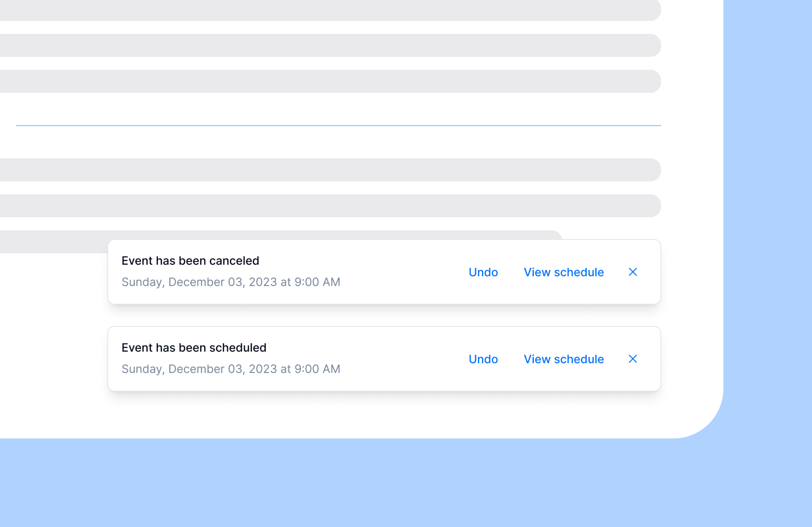The image size is (812, 527).
Task: Dismiss the "Event has been canceled" notification
Action: (632, 272)
